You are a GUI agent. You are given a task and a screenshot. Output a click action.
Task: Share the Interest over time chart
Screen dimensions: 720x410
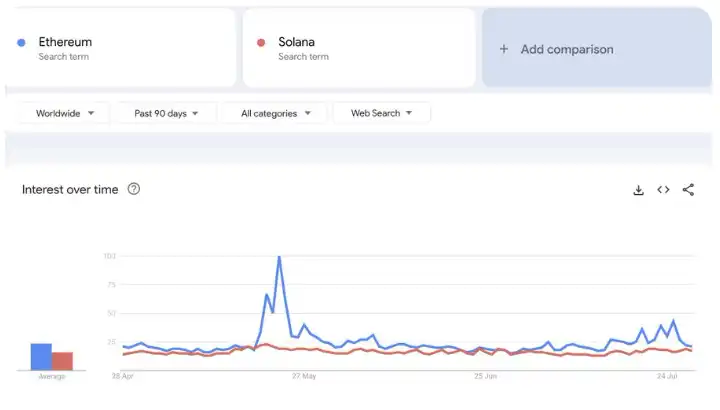tap(688, 190)
